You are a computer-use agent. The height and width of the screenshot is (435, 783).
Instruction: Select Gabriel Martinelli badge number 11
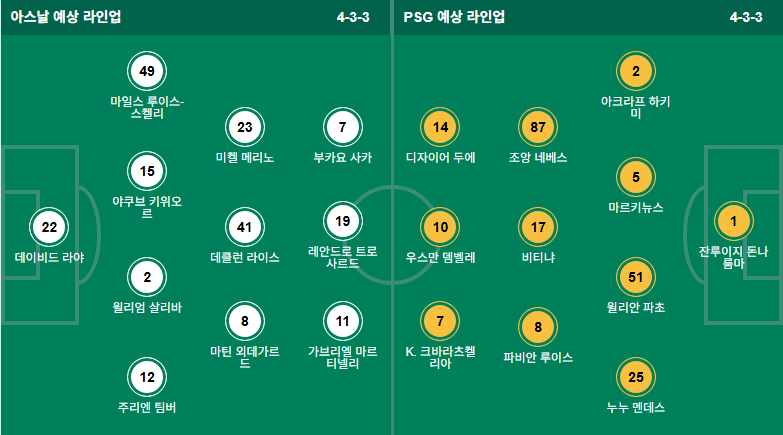tap(343, 321)
